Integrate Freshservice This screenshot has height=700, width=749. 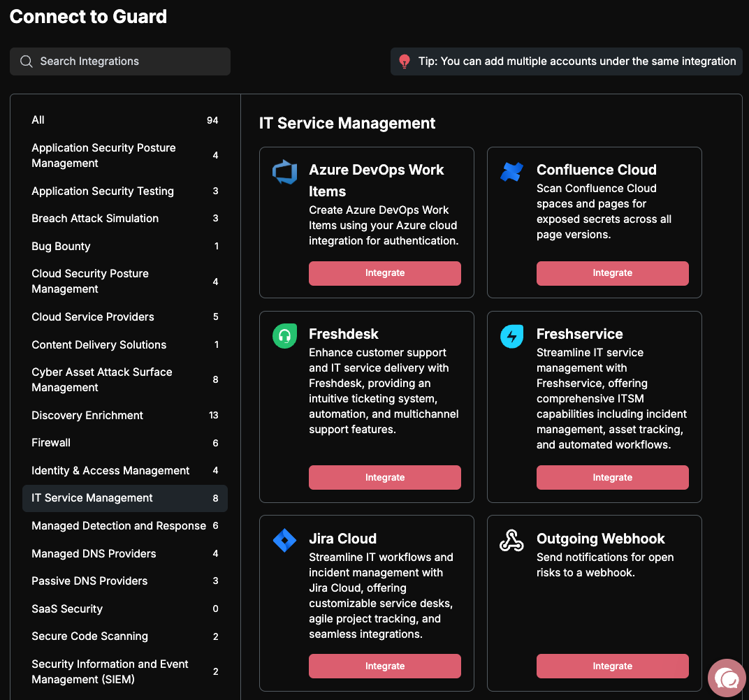tap(612, 477)
